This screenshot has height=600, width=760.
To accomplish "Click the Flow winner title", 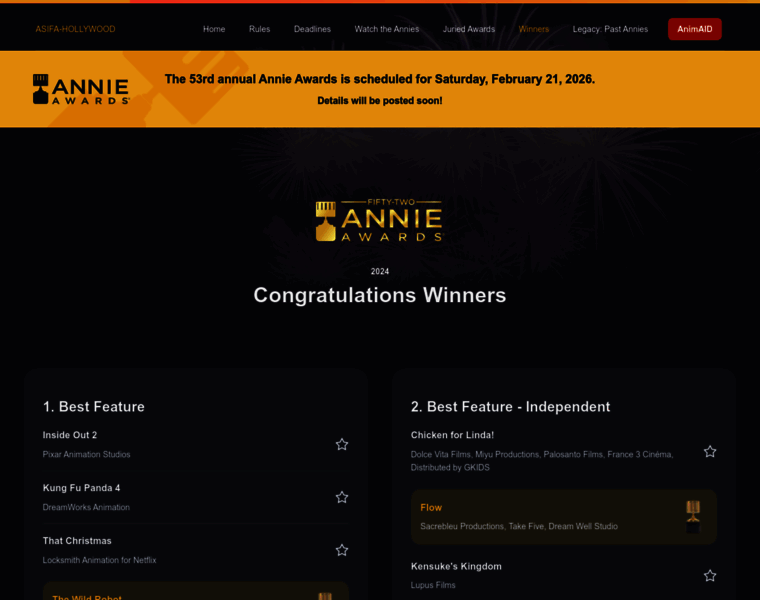I will (431, 507).
